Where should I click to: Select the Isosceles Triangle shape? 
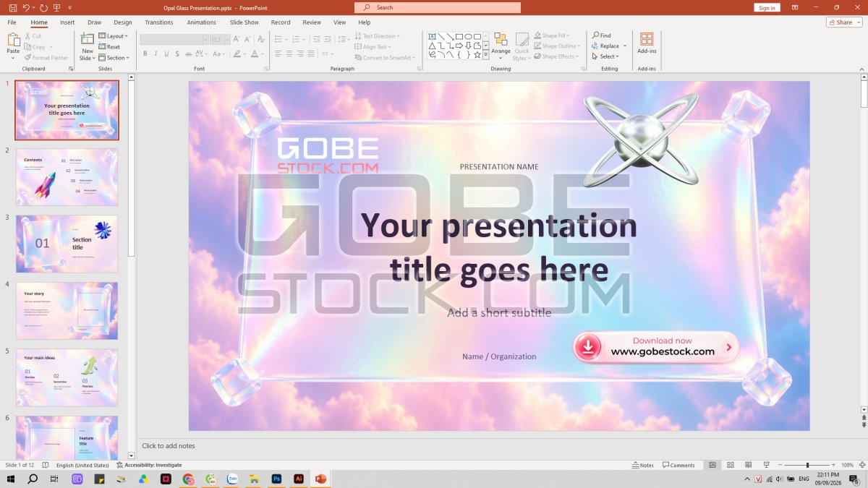point(432,46)
